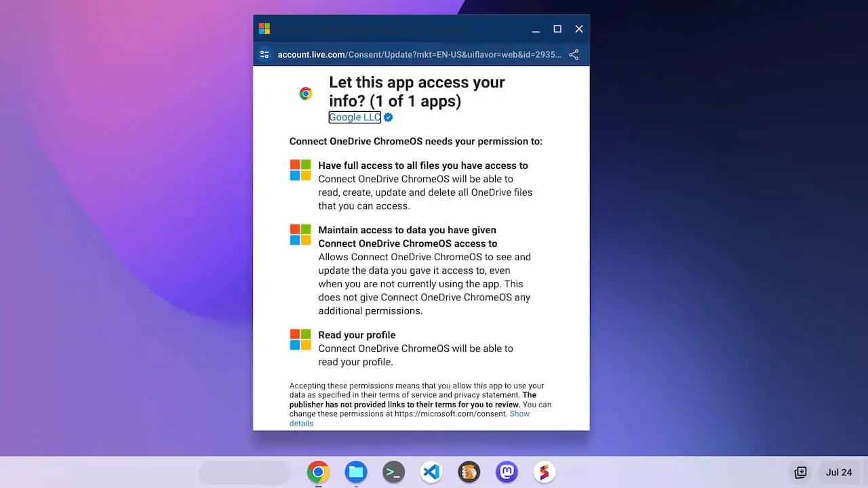
Task: Click the Microsoft logo beside 'Have full access'
Action: tap(300, 170)
